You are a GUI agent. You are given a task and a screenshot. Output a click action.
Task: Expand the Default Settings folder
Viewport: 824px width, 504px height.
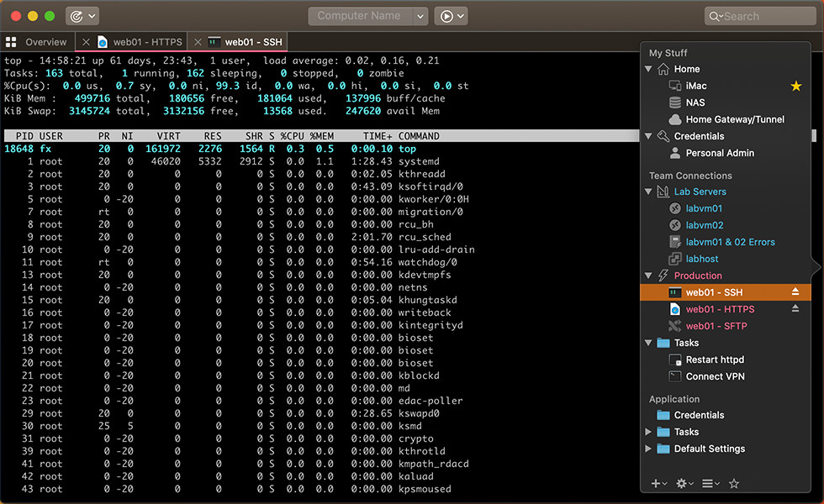coord(648,449)
